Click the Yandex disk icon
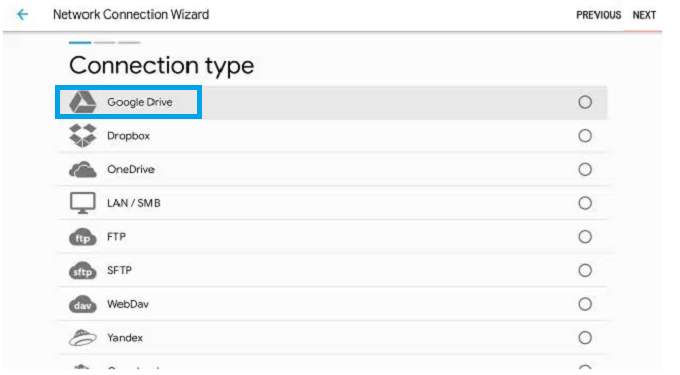Viewport: 680px width, 375px height. coord(82,338)
